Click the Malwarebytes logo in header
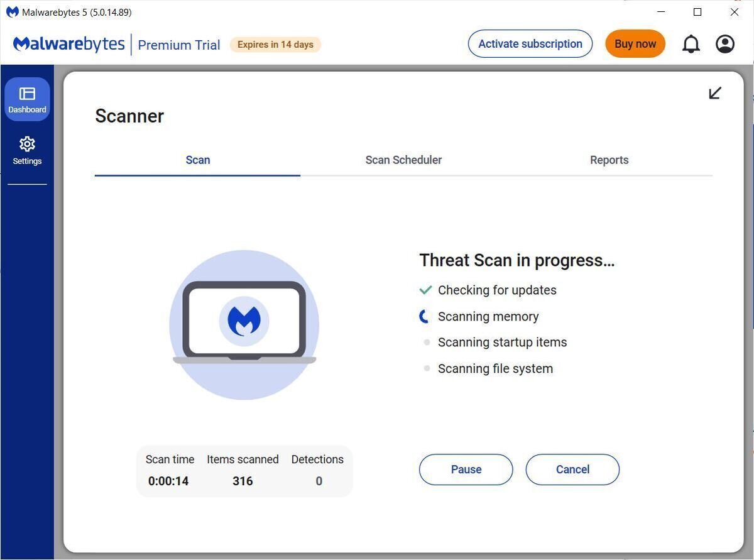 coord(69,44)
